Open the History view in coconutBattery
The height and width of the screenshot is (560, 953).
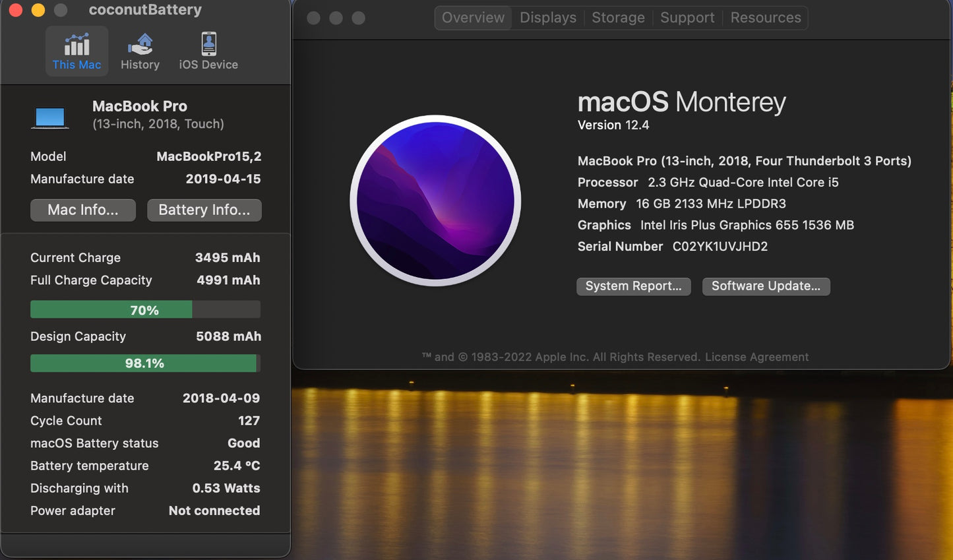point(140,51)
